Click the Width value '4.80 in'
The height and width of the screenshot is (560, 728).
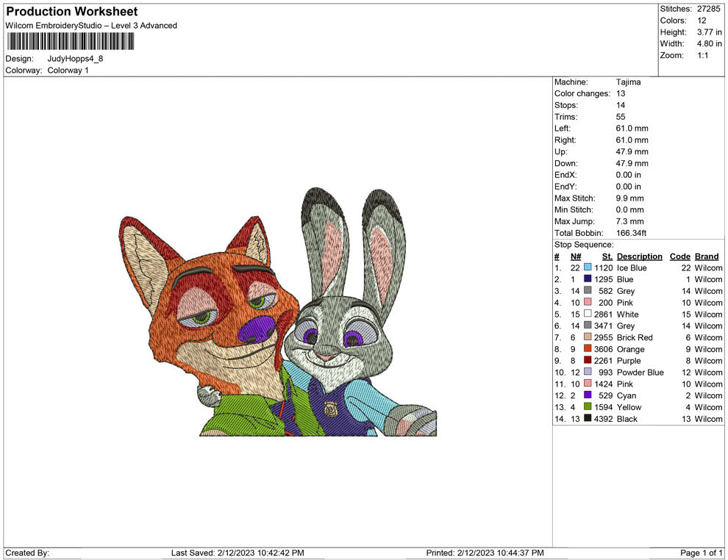click(x=710, y=43)
